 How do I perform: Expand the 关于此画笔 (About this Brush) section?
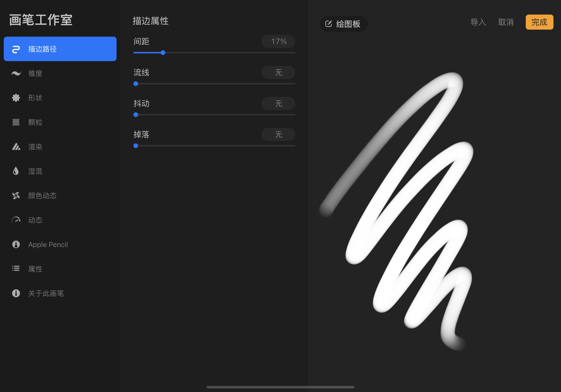coord(47,293)
